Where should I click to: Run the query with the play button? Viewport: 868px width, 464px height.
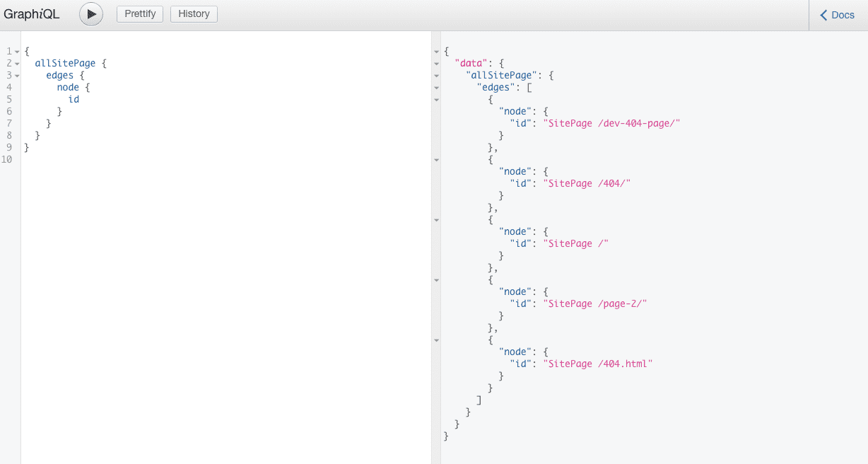90,13
